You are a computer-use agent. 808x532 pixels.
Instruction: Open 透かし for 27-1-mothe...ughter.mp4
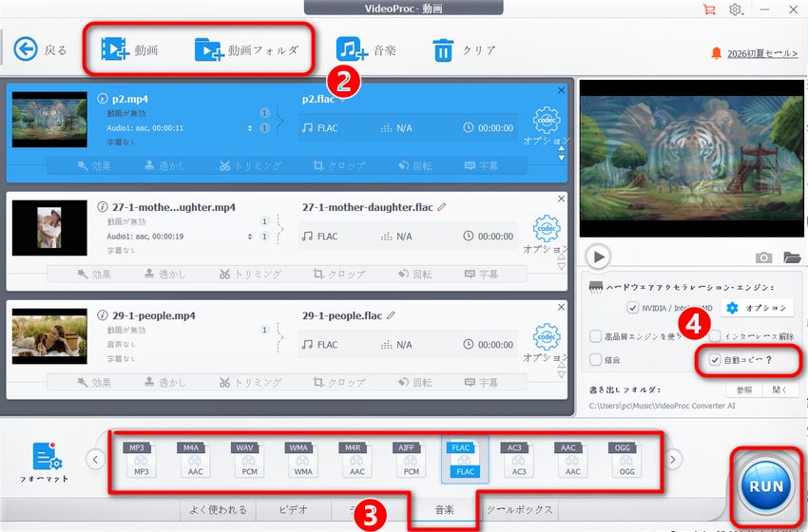(x=164, y=274)
